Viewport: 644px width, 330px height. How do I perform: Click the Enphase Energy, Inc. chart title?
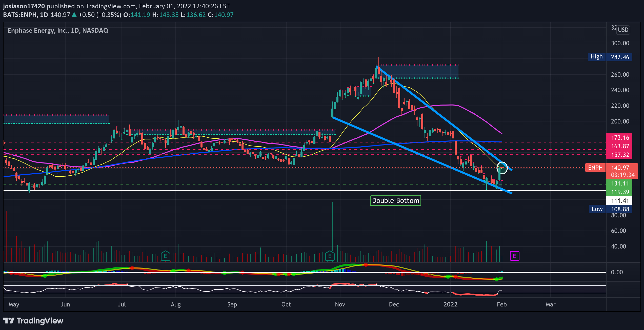coord(58,30)
